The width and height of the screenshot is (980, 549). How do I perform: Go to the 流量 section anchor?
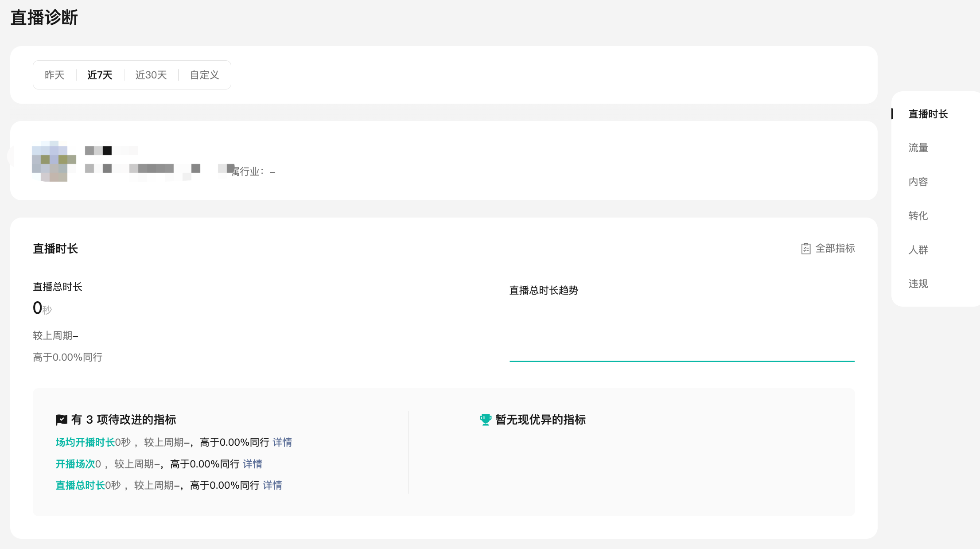[x=918, y=148]
